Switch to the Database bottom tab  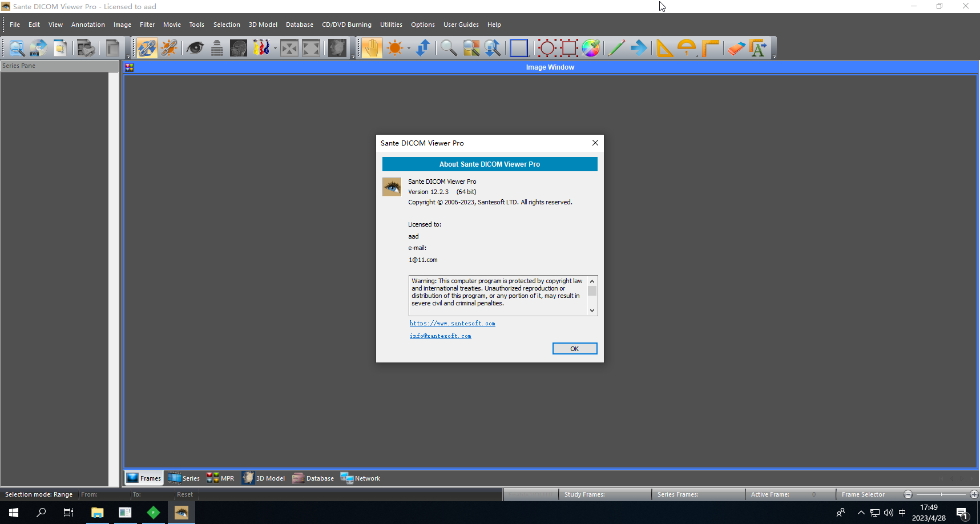[313, 478]
